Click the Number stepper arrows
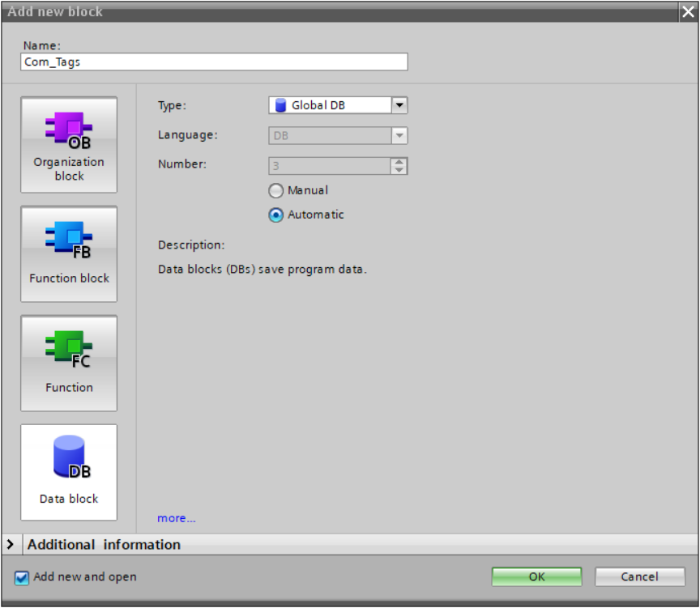The height and width of the screenshot is (608, 700). click(x=399, y=166)
